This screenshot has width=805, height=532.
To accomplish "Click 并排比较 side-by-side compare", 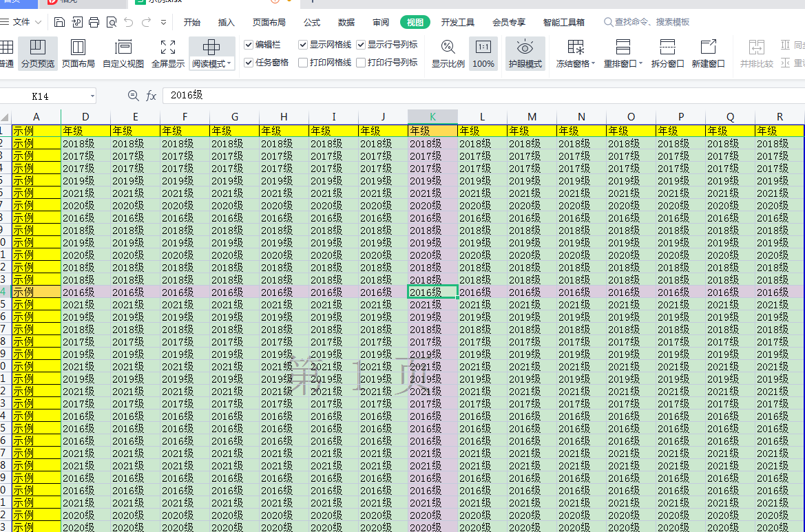I will point(756,54).
